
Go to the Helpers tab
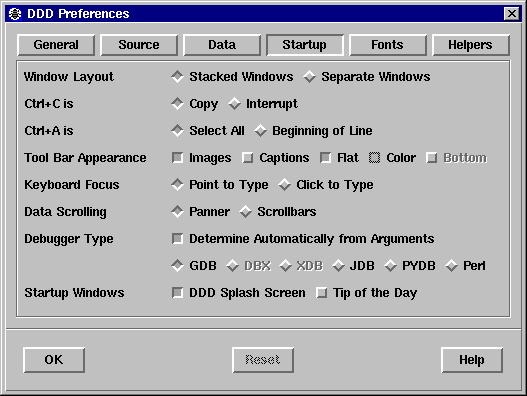[x=471, y=45]
